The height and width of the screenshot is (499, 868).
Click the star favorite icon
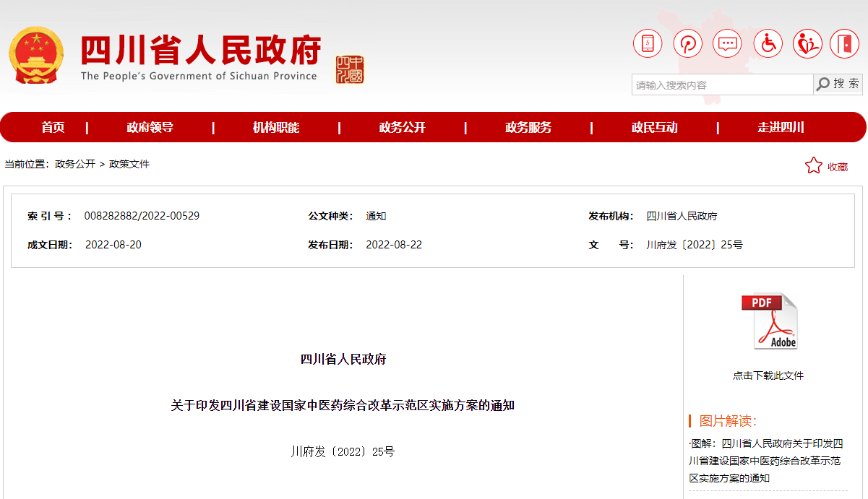click(814, 166)
